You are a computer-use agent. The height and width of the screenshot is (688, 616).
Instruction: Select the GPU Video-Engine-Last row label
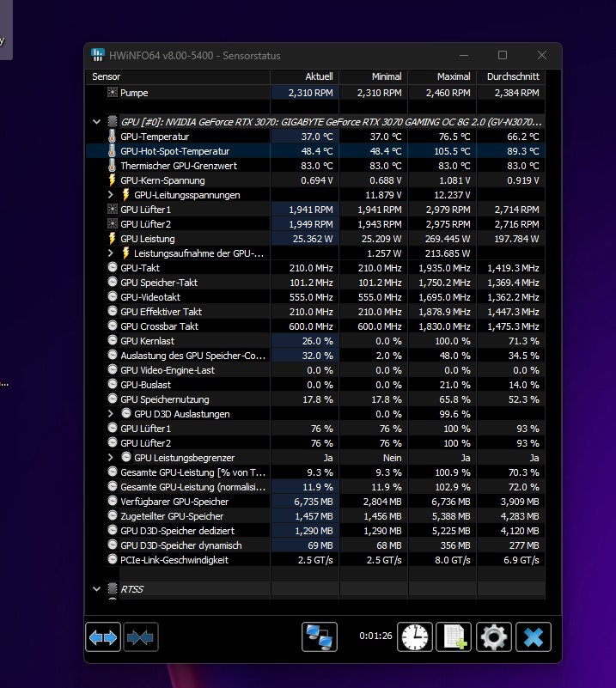(x=168, y=370)
